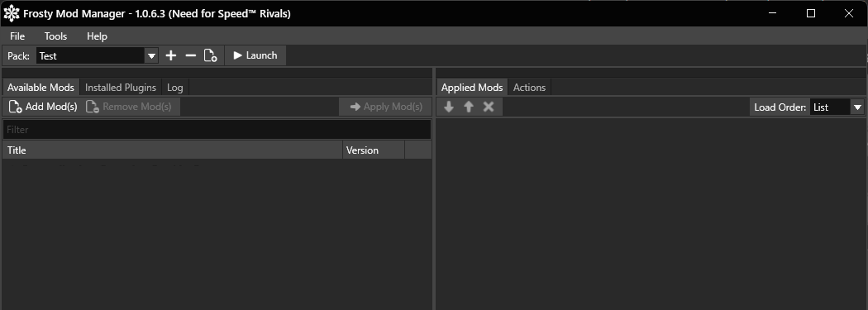
Task: Click the Frosty snowflake app icon
Action: 12,14
